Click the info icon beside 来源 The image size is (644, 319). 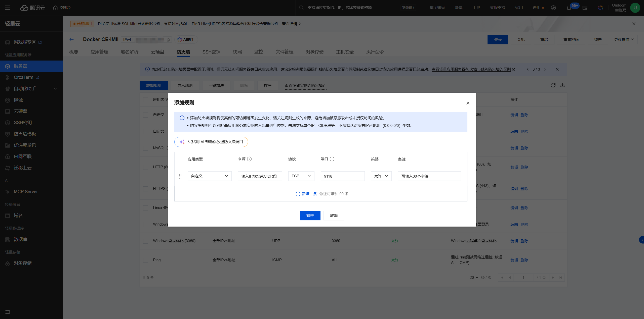coord(249,159)
